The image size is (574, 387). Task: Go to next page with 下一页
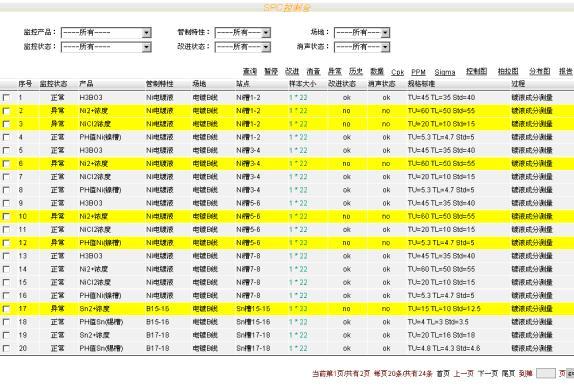point(488,373)
